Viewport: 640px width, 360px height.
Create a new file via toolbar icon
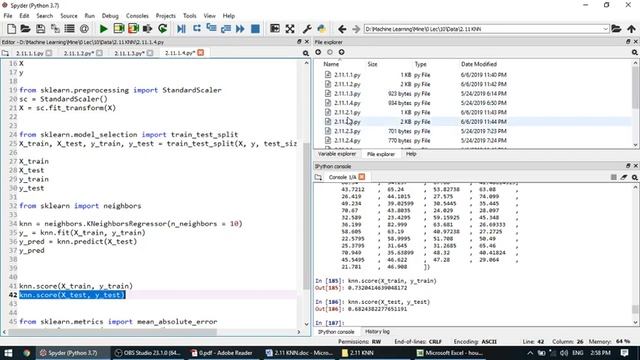(x=11, y=29)
